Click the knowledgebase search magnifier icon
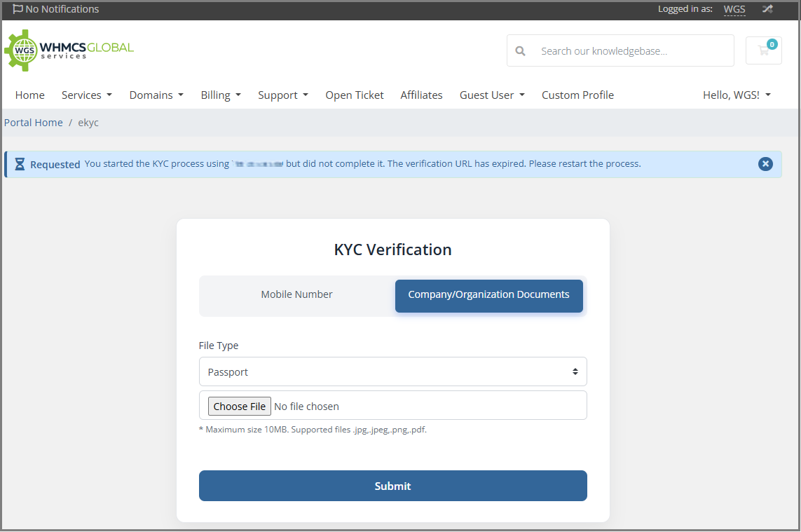Screen dimensions: 801x532 pos(520,51)
